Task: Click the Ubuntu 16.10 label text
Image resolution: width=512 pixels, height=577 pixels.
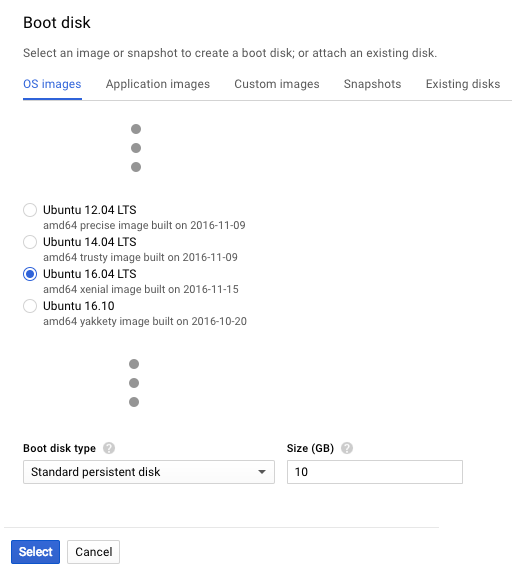Action: tap(78, 306)
